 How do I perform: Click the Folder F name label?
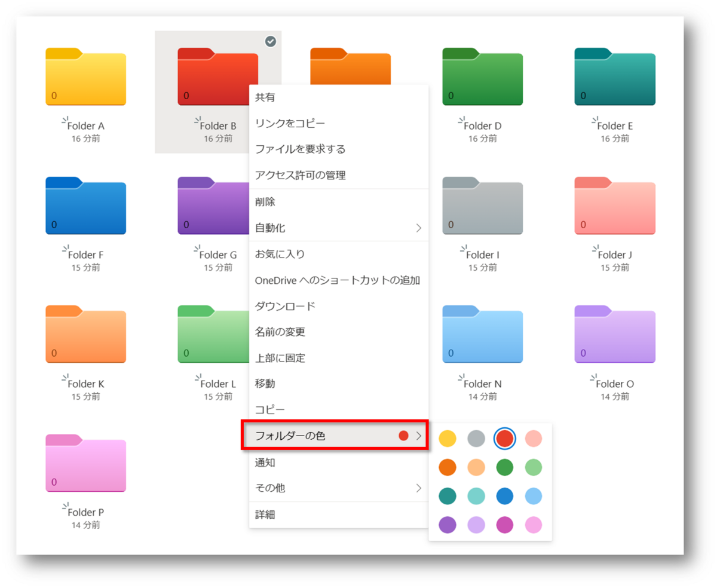click(86, 255)
